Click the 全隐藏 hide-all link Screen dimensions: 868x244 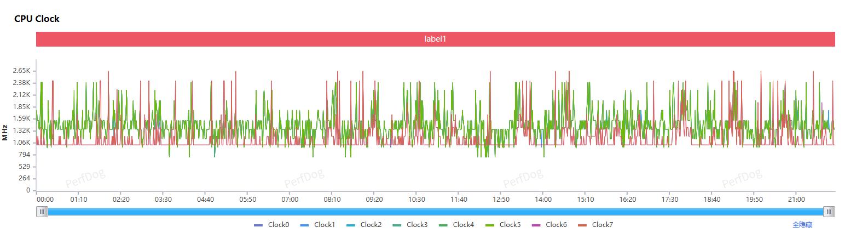[802, 225]
